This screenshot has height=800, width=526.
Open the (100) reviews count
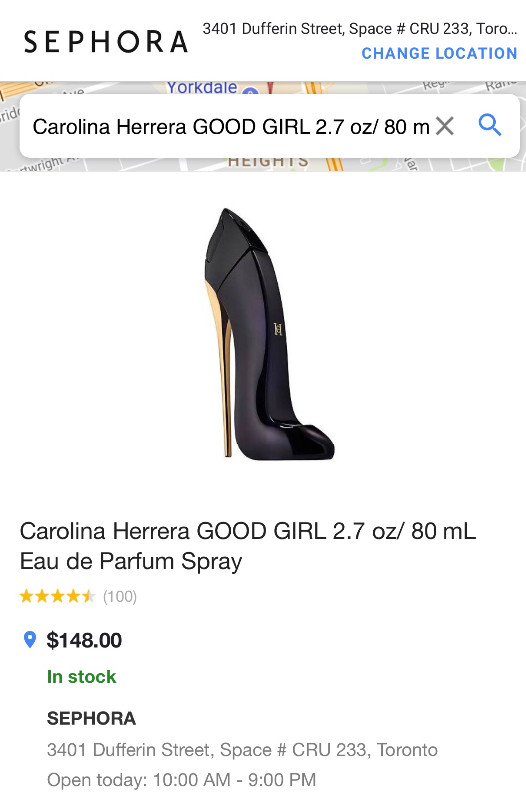point(120,596)
